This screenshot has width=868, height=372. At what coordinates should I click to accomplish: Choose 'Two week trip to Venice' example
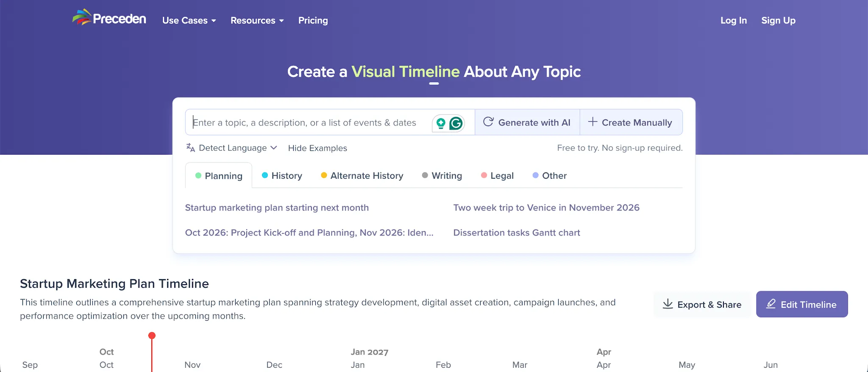(x=546, y=208)
